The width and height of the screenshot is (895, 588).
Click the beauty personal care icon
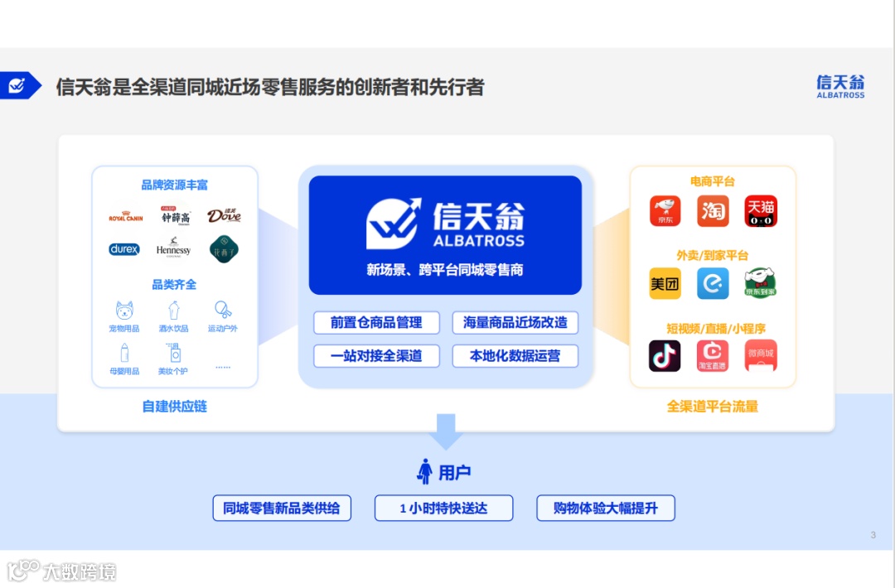pyautogui.click(x=173, y=353)
